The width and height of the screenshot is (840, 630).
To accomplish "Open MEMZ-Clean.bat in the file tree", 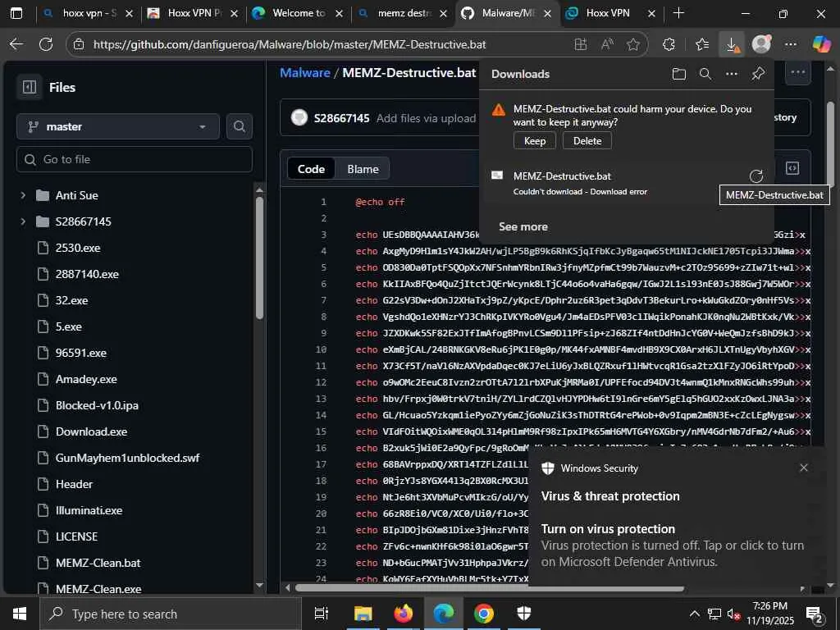I will pos(98,563).
